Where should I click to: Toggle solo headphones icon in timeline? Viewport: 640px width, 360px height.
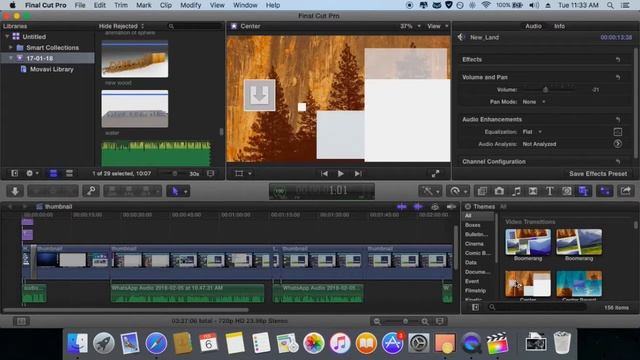point(435,207)
